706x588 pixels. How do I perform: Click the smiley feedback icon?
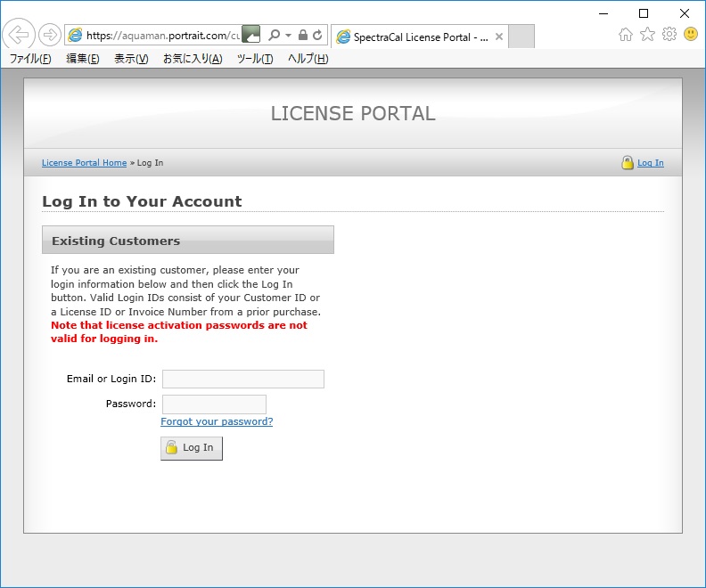pos(691,35)
